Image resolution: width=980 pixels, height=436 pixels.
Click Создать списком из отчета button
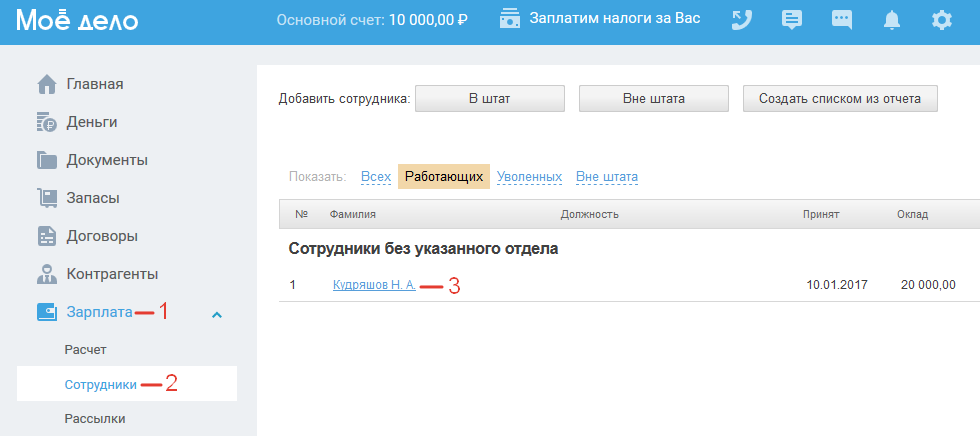840,99
